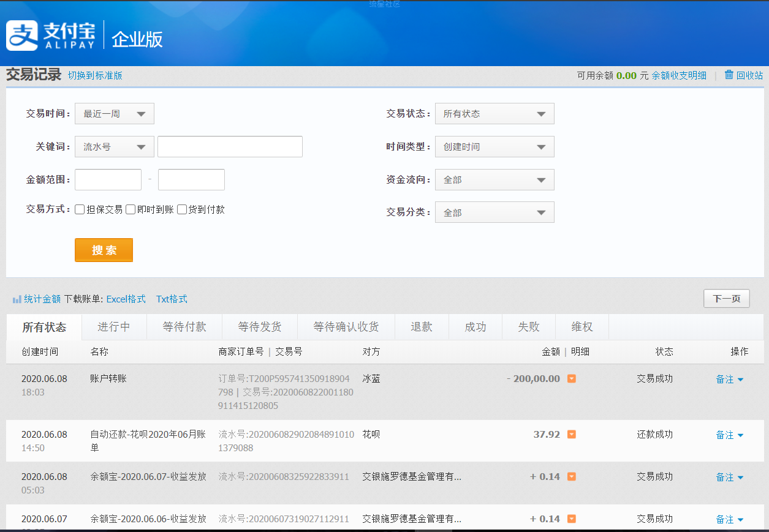The width and height of the screenshot is (769, 532).
Task: Go to 下一页 button
Action: tap(727, 299)
